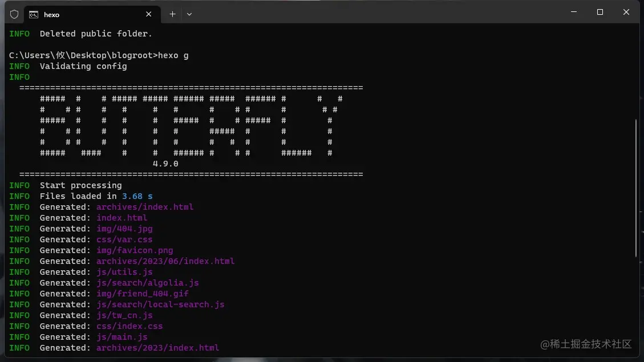The image size is (644, 362).
Task: Click the css/var.css path
Action: click(x=124, y=239)
